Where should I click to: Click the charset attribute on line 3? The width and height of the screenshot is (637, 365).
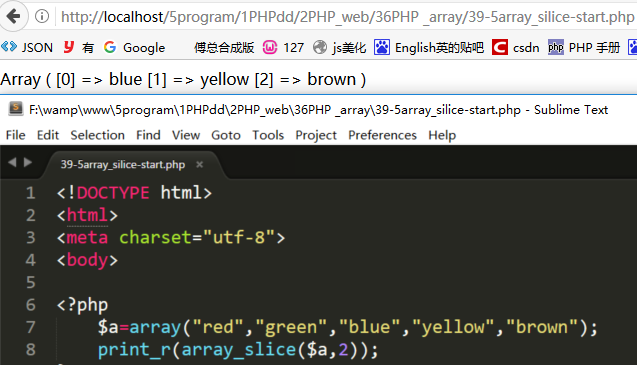[155, 237]
